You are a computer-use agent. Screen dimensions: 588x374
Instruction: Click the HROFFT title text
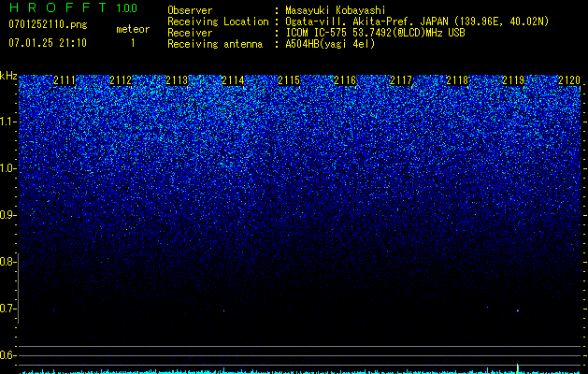(x=58, y=7)
